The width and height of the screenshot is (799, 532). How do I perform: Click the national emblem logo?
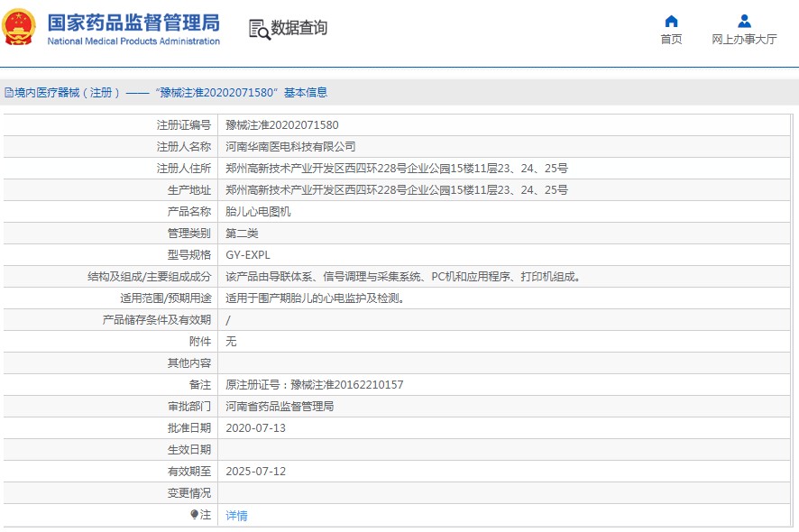20,28
